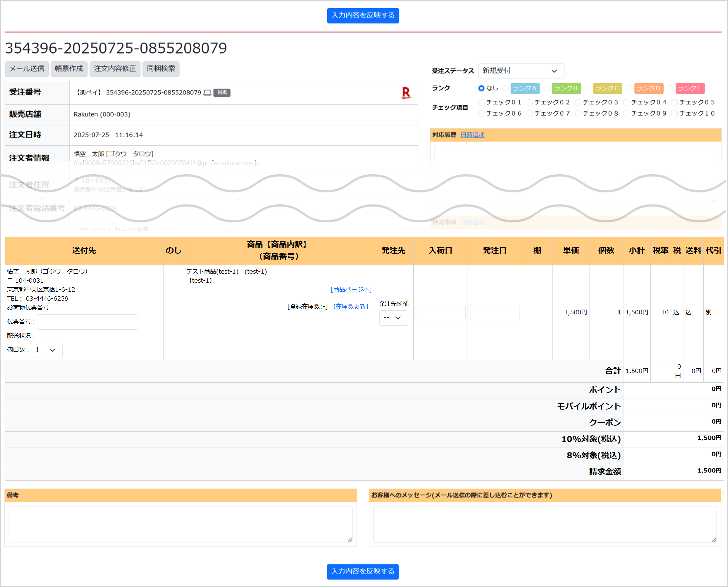728x587 pixels.
Task: Click the red Rakuten R logo icon
Action: pos(406,93)
